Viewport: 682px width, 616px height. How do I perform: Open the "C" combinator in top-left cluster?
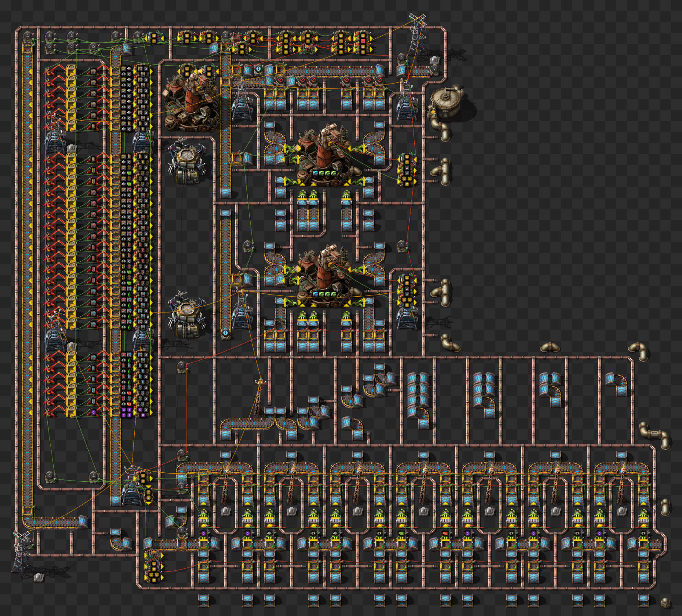(71, 48)
